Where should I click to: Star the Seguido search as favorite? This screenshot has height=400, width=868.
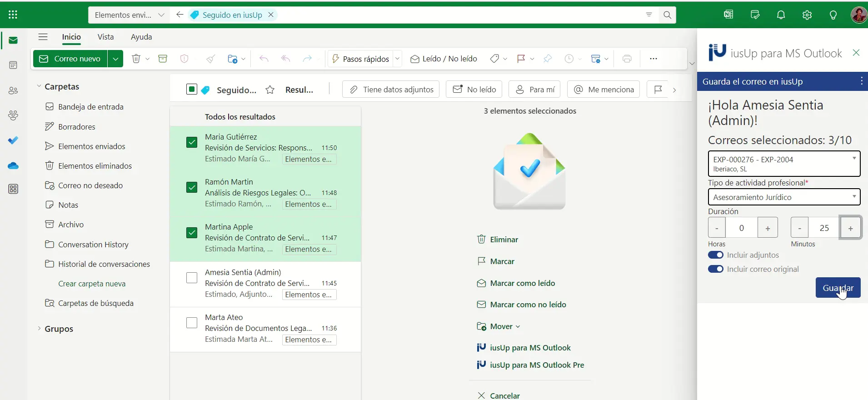pos(270,90)
